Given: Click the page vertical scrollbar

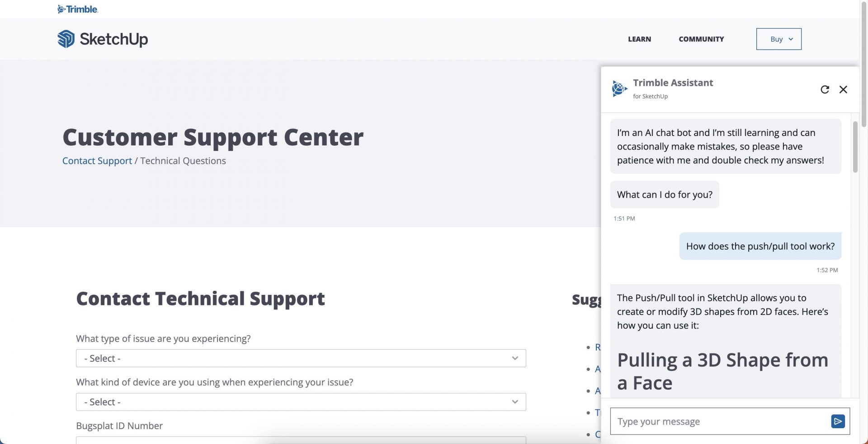Looking at the screenshot, I should (x=863, y=63).
